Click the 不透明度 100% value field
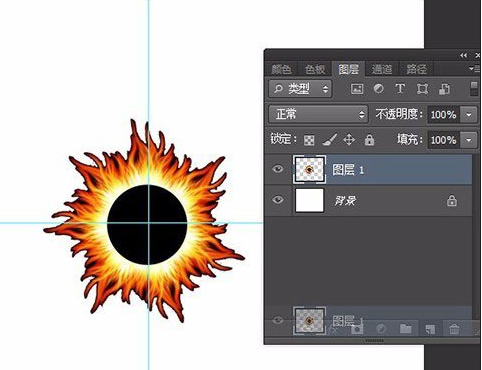The image size is (482, 370). [x=443, y=115]
